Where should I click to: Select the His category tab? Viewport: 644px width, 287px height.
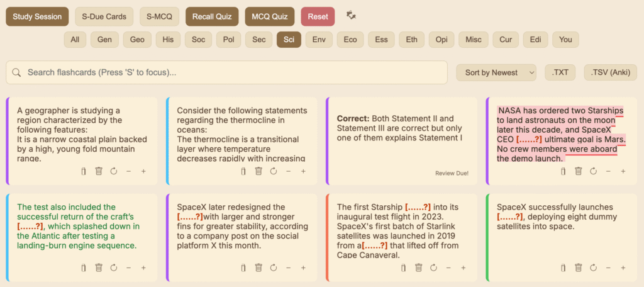tap(168, 40)
